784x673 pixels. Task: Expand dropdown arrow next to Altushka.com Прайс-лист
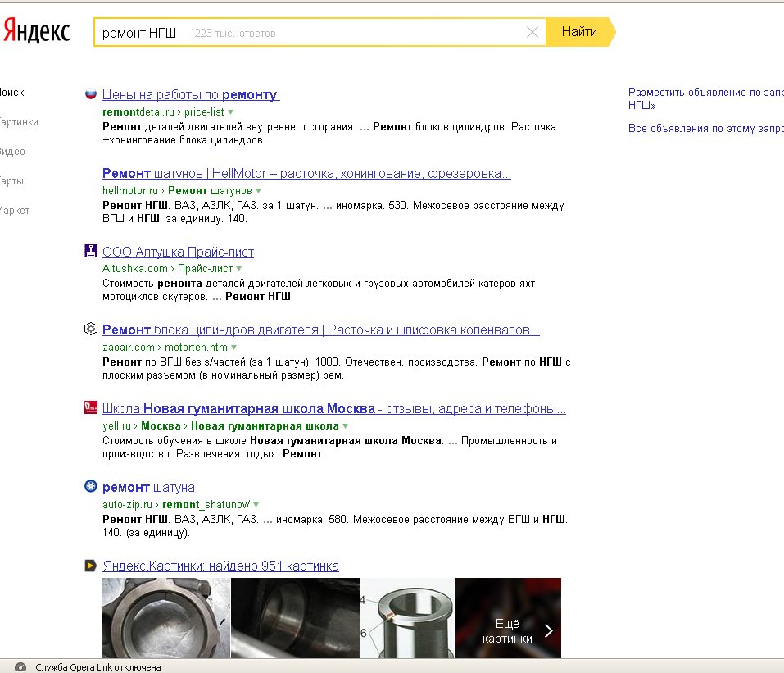point(239,269)
